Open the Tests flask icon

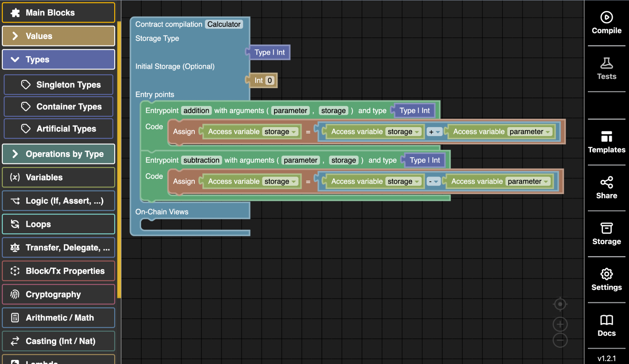pyautogui.click(x=606, y=63)
